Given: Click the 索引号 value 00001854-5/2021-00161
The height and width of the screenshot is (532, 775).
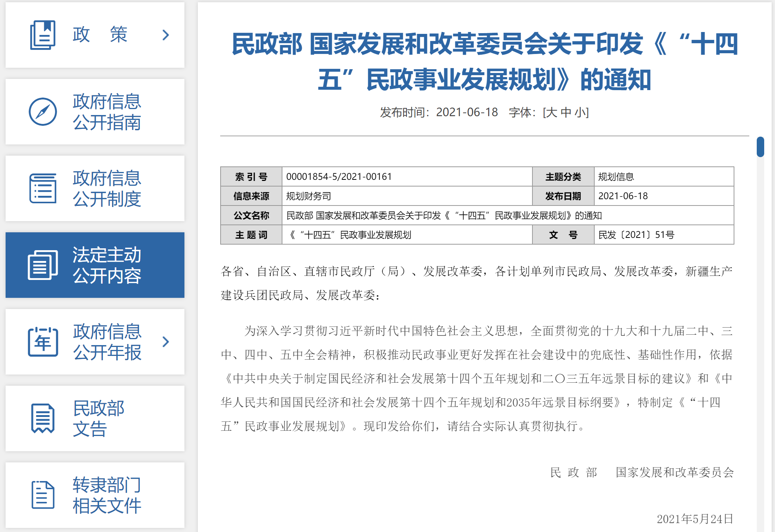Looking at the screenshot, I should (x=339, y=176).
